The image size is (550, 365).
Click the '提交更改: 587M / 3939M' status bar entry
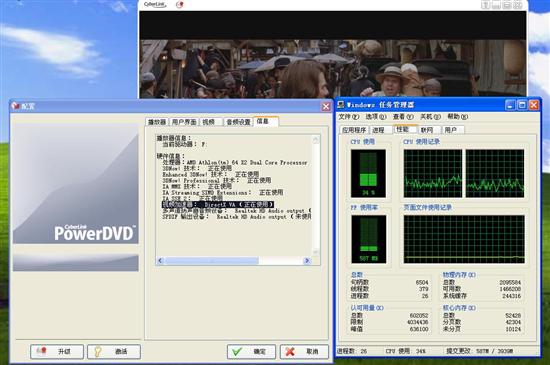479,351
